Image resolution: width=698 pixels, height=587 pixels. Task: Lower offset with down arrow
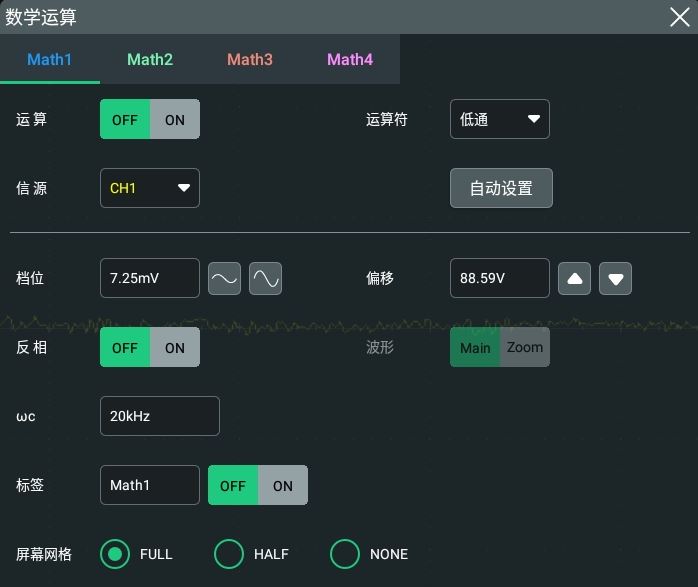coord(615,279)
